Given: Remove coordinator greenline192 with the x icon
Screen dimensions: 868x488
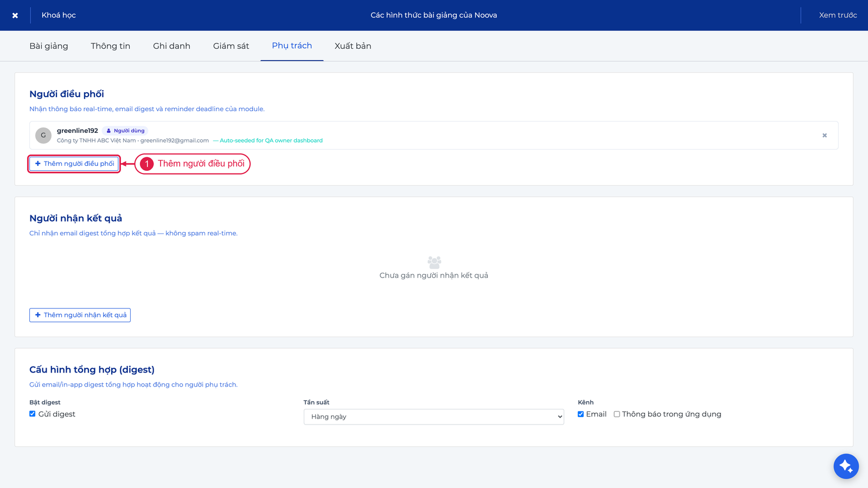Looking at the screenshot, I should tap(825, 136).
